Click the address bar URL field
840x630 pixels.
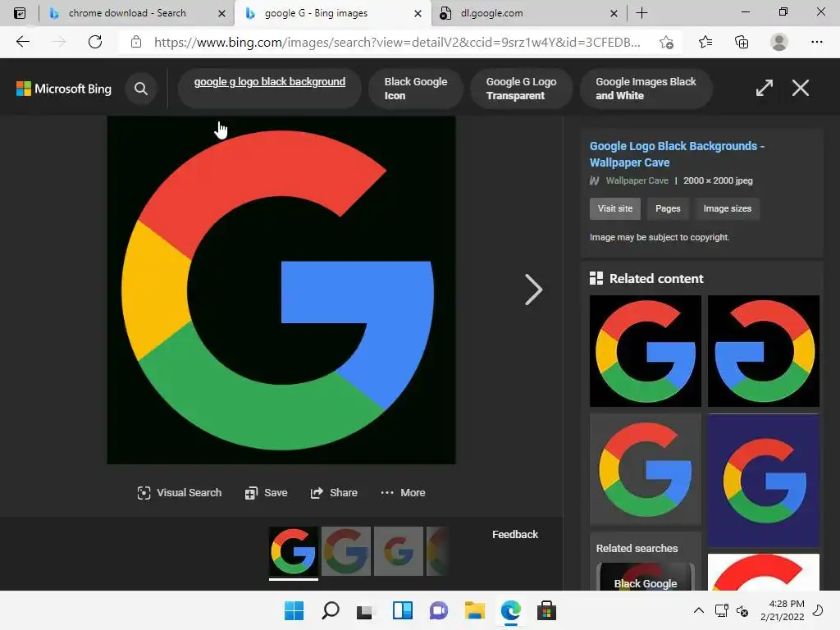click(397, 43)
